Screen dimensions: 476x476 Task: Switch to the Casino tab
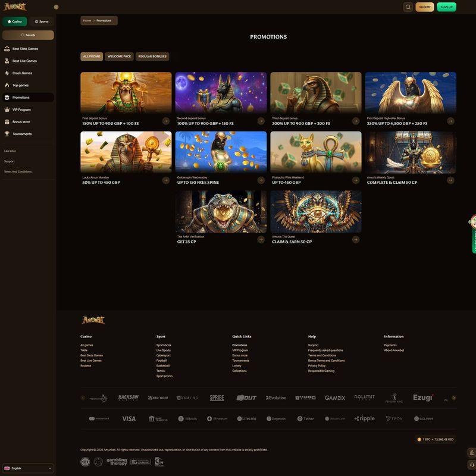[14, 21]
